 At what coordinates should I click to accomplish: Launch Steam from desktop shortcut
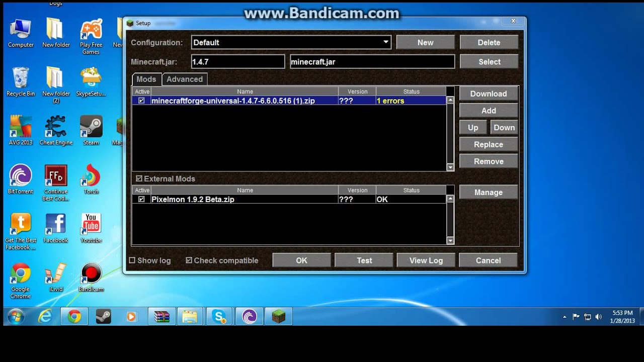point(91,131)
